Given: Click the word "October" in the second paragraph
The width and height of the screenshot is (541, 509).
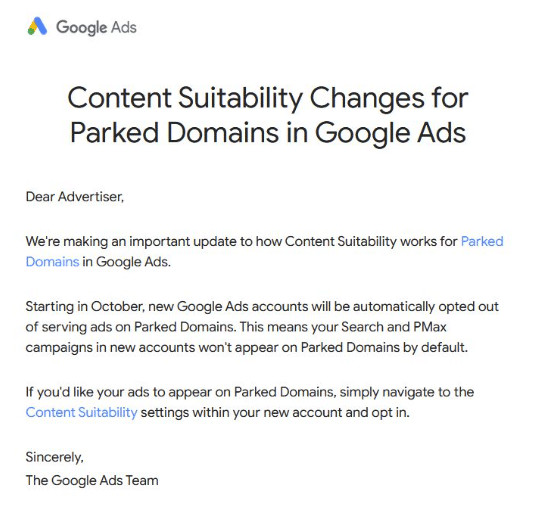Looking at the screenshot, I should point(117,306).
